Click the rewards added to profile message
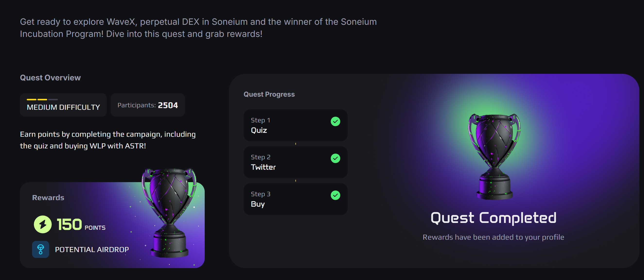The width and height of the screenshot is (644, 280). 493,237
